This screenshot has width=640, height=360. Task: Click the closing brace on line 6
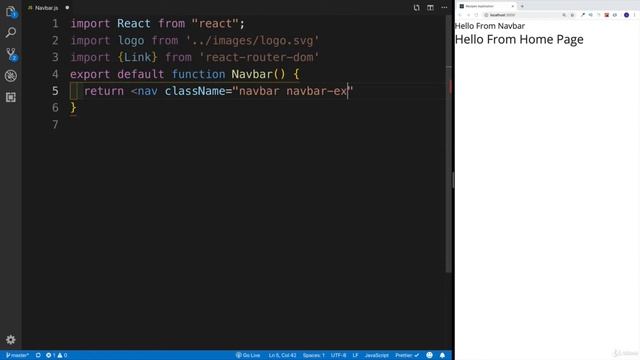pos(73,108)
